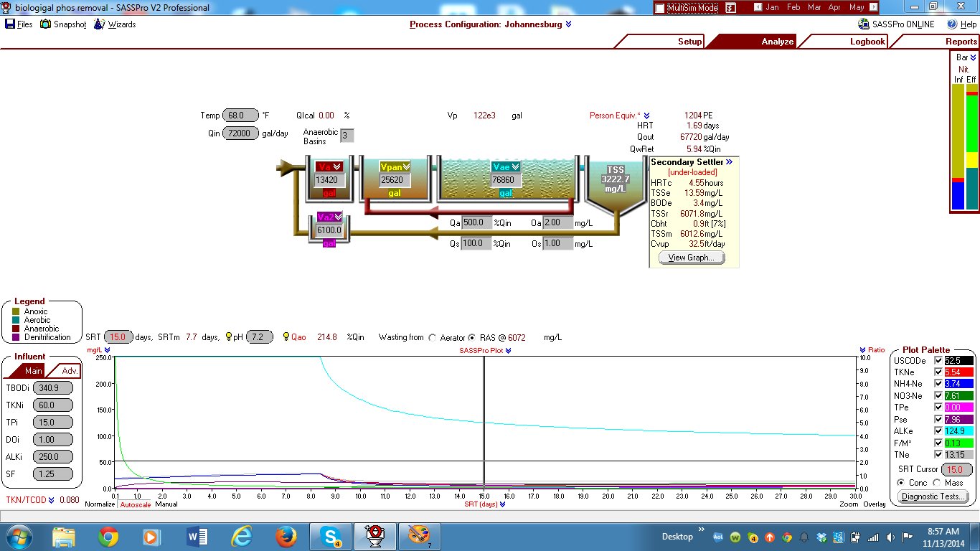Viewport: 980px width, 551px height.
Task: Run Diagnostic Tests from the Plot Palette
Action: click(x=933, y=496)
